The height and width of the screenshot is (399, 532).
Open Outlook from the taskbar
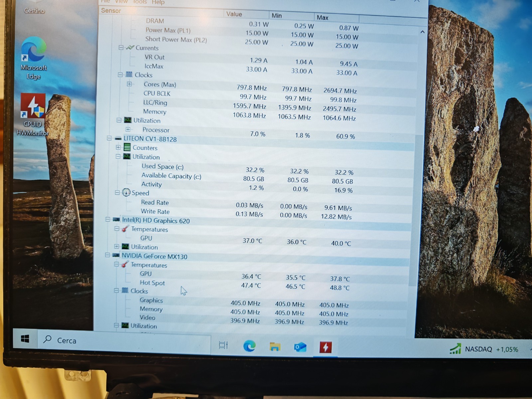click(300, 347)
